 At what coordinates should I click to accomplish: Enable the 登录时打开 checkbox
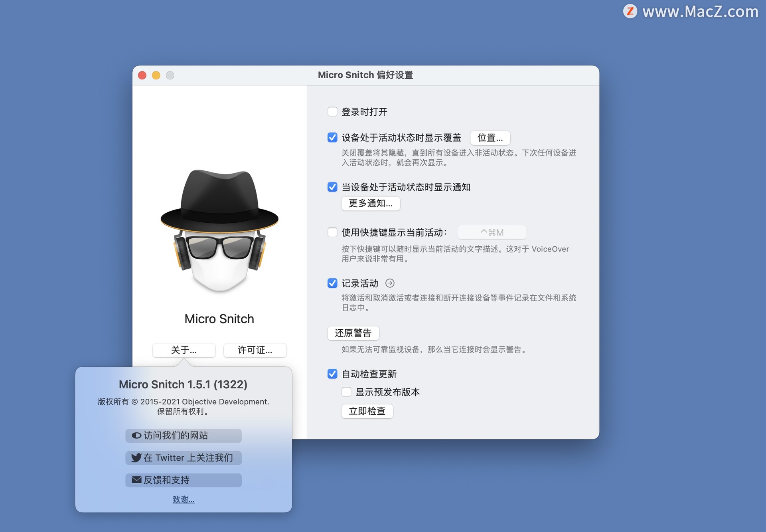click(x=332, y=112)
